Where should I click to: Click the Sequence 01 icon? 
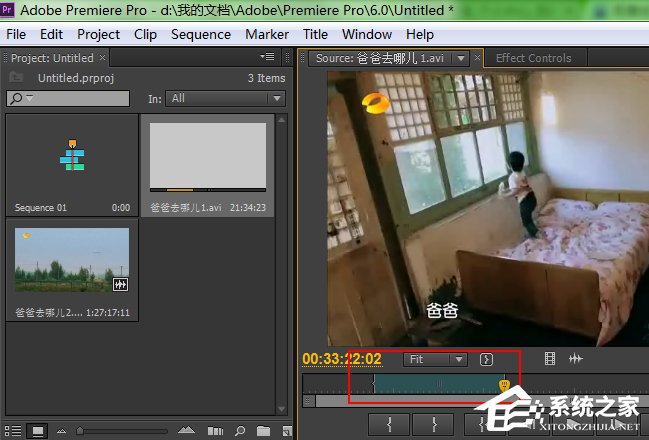[x=72, y=155]
